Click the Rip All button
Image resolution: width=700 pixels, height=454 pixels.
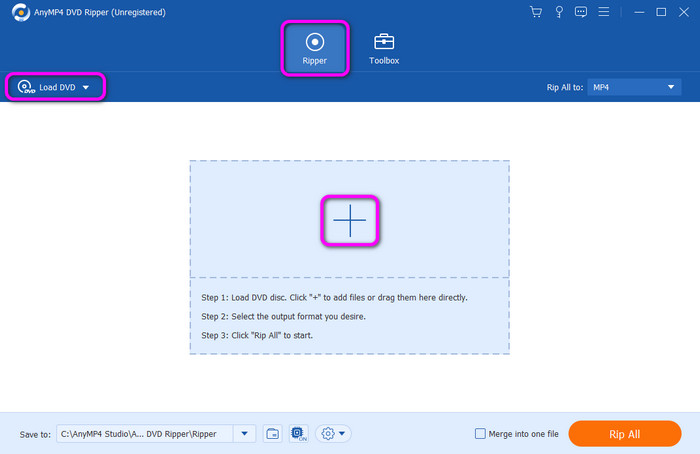625,433
